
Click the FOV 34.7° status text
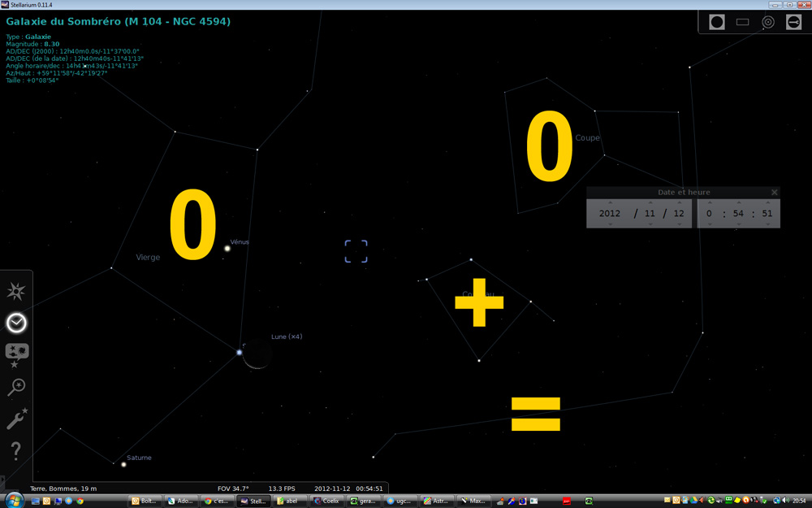233,488
